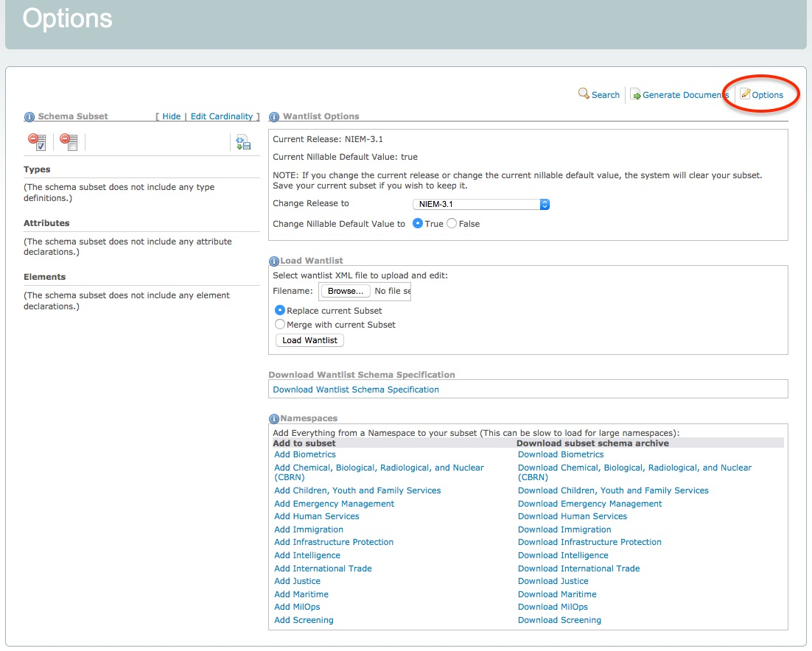Select Merge with current Subset option
Screen dimensions: 812x651
tap(280, 325)
